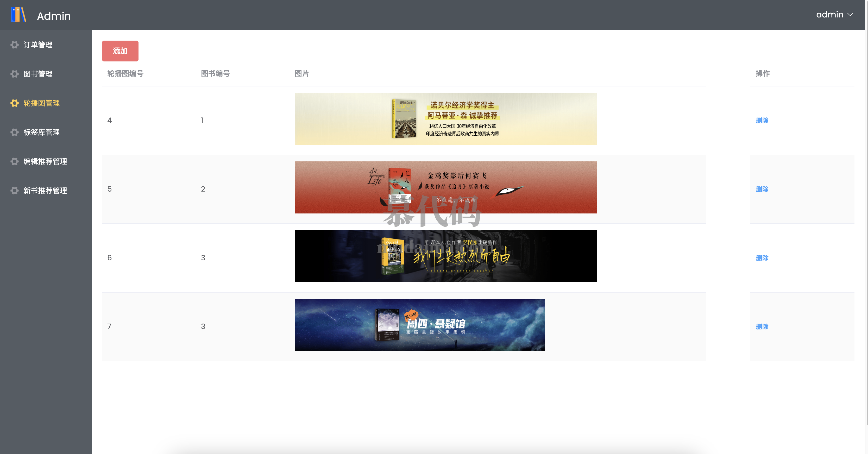
Task: Open the 图书管理 menu item
Action: pos(38,74)
